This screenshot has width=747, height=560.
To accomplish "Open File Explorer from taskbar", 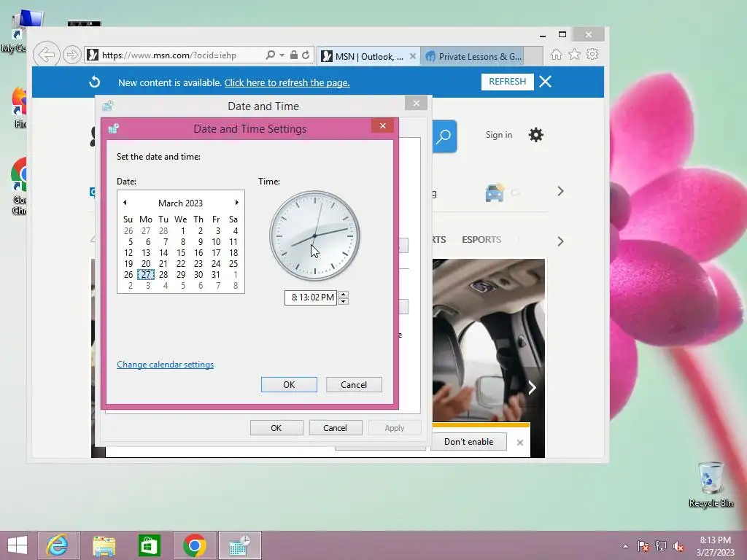I will (104, 545).
